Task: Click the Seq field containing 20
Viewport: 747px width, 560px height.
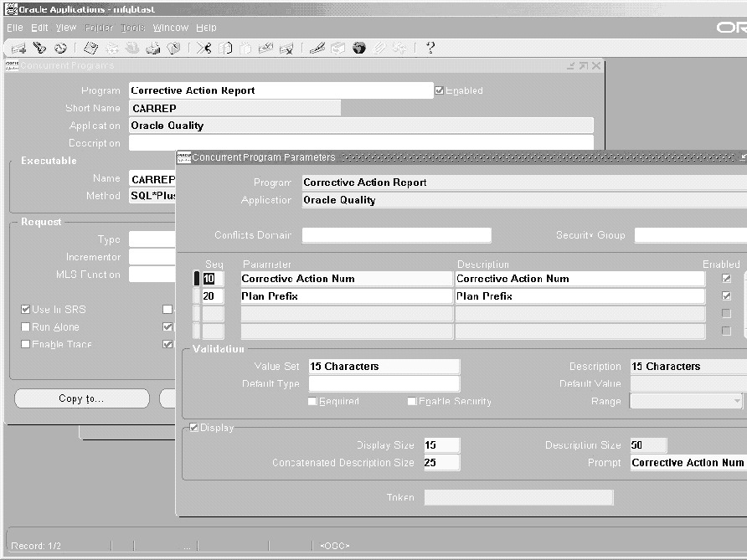Action: pos(213,295)
